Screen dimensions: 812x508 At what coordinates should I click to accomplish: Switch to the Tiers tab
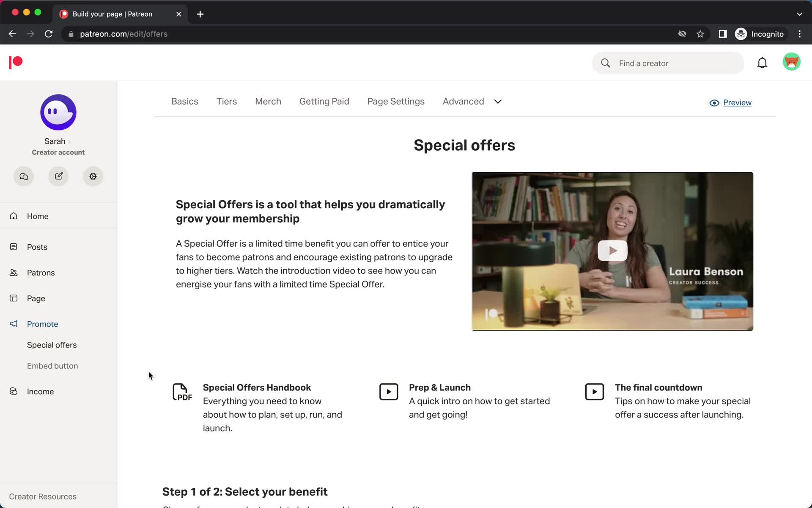pos(227,101)
